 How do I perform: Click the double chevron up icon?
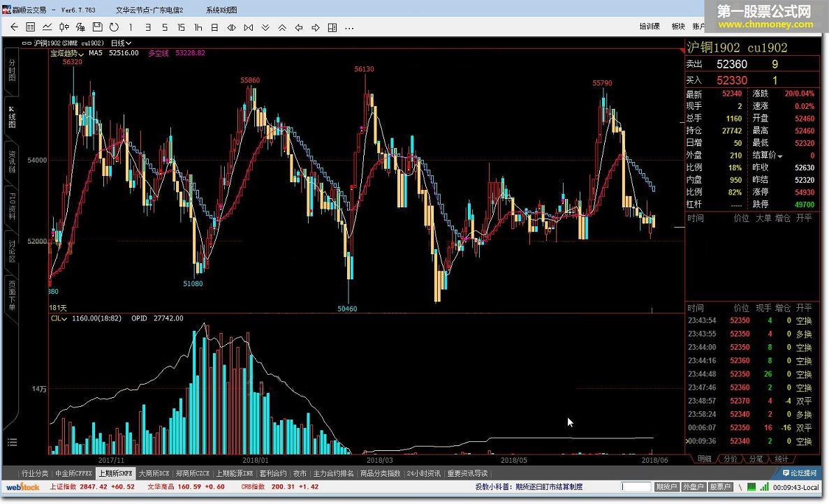(282, 27)
